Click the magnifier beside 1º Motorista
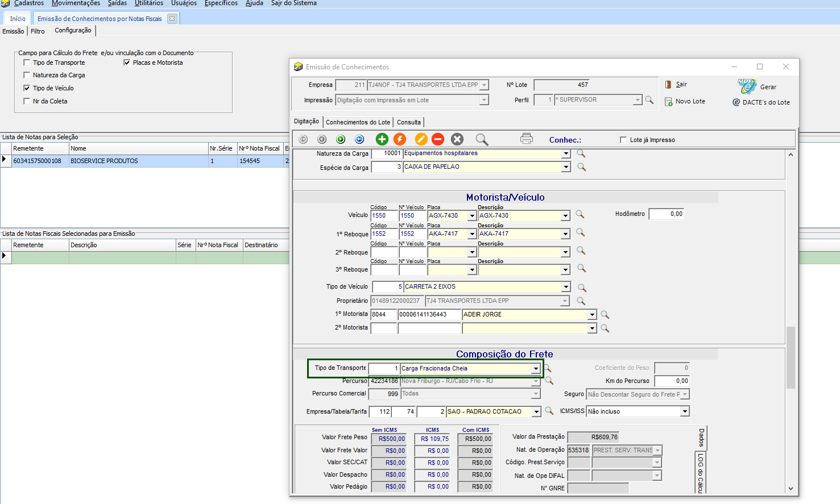This screenshot has width=840, height=504. tap(605, 314)
